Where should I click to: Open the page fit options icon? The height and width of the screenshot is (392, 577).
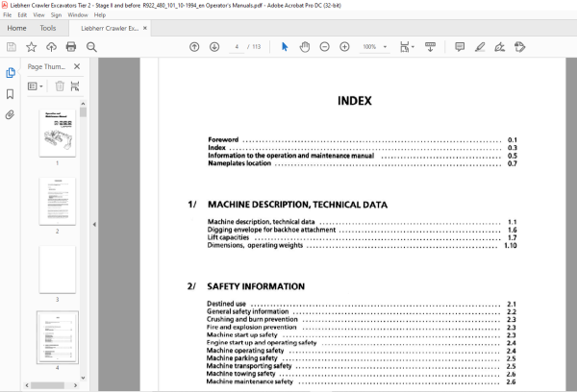(405, 47)
